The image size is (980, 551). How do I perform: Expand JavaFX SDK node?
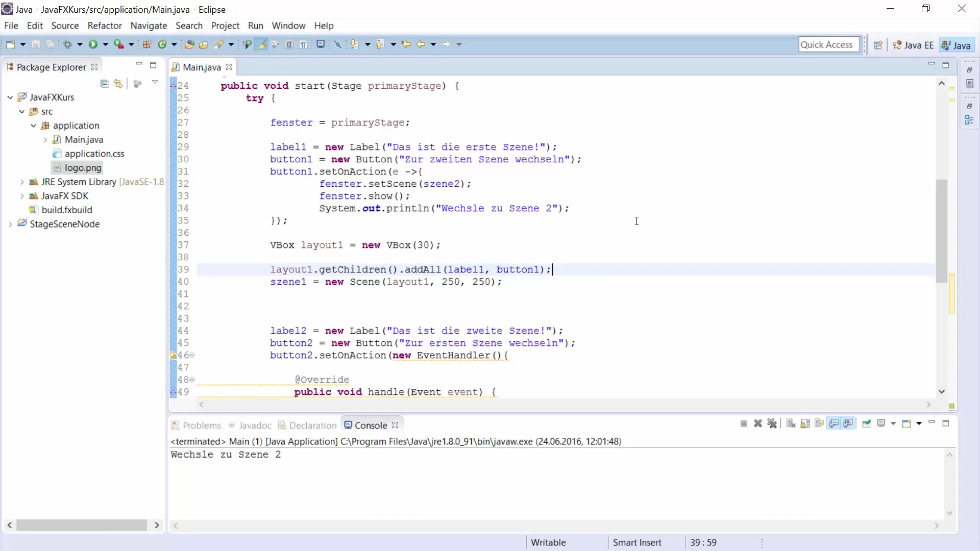click(x=21, y=196)
